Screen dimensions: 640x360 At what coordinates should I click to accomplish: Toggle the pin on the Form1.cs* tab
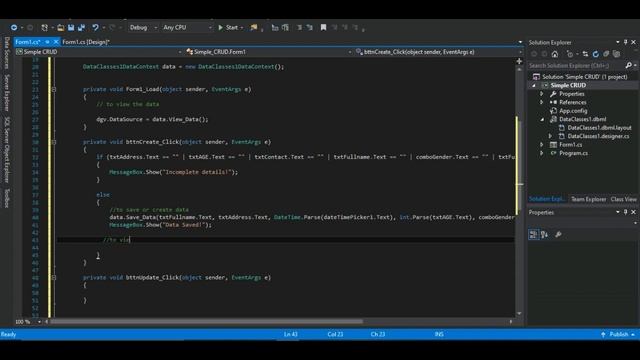point(47,42)
